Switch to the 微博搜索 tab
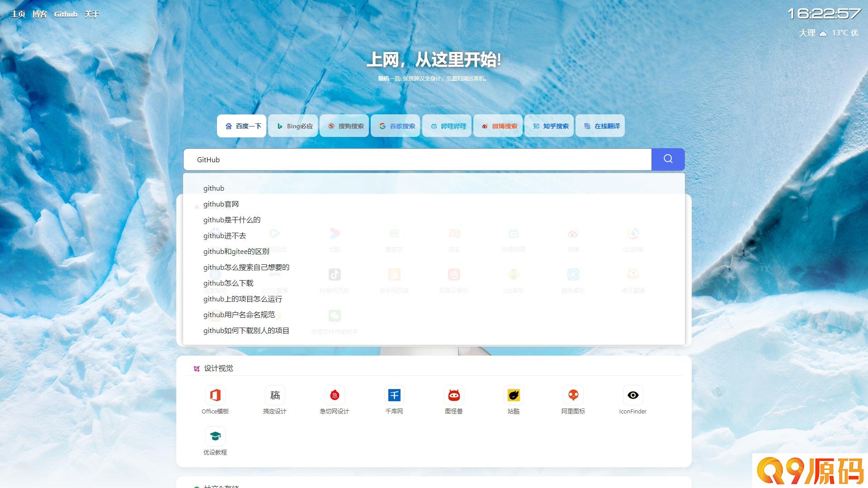 tap(498, 126)
